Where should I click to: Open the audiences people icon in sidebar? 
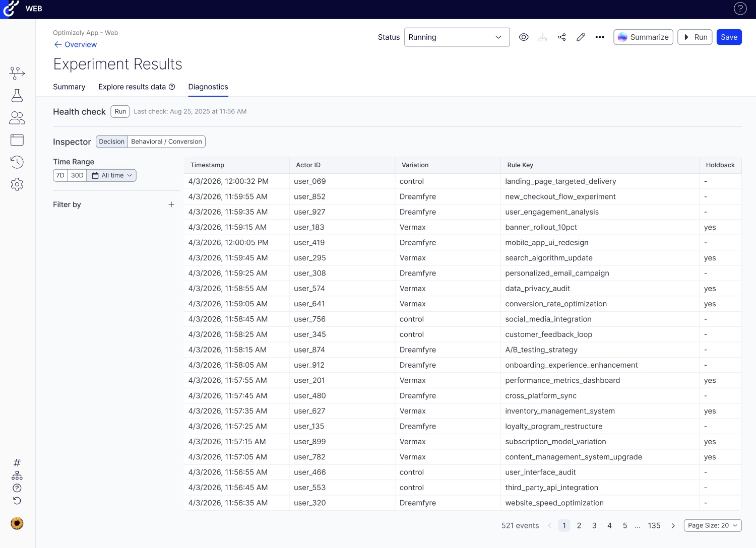[x=17, y=118]
